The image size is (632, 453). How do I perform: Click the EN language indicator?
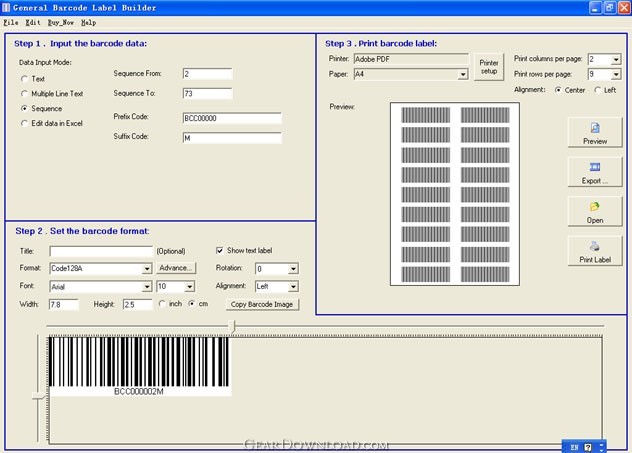tap(574, 447)
